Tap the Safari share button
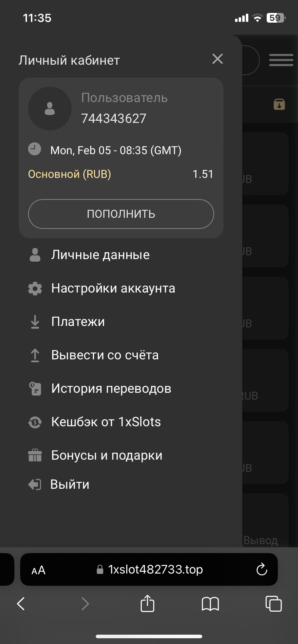Image resolution: width=298 pixels, height=644 pixels. pyautogui.click(x=147, y=603)
